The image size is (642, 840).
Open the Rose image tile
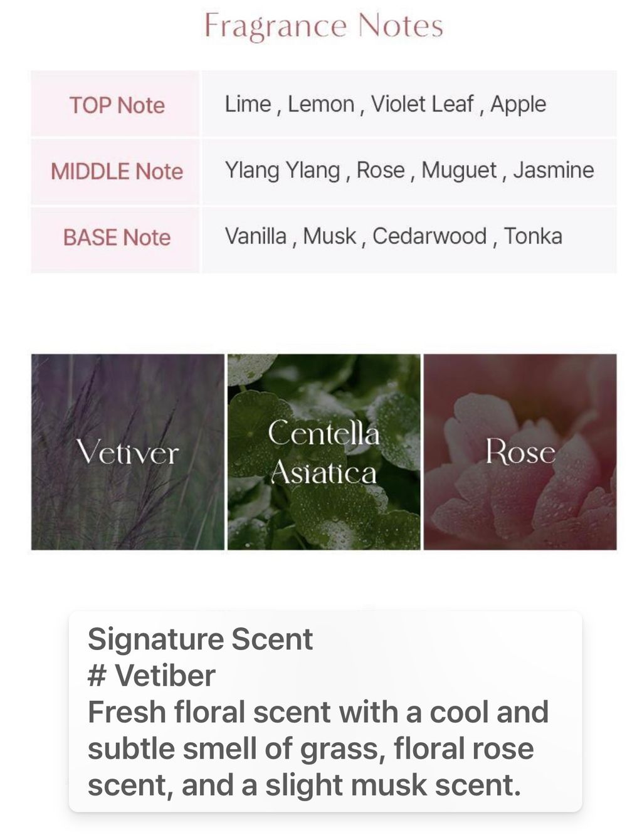(520, 452)
